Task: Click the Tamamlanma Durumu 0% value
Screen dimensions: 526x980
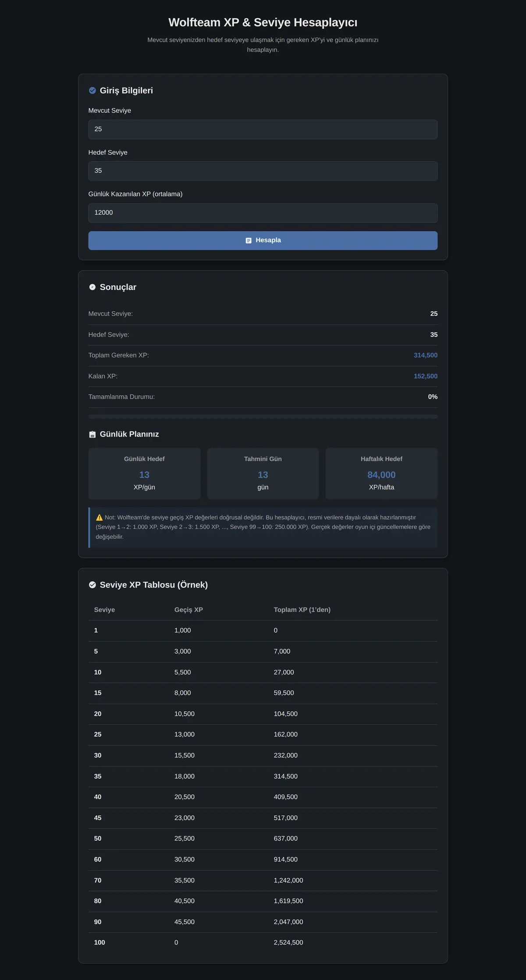Action: tap(433, 397)
